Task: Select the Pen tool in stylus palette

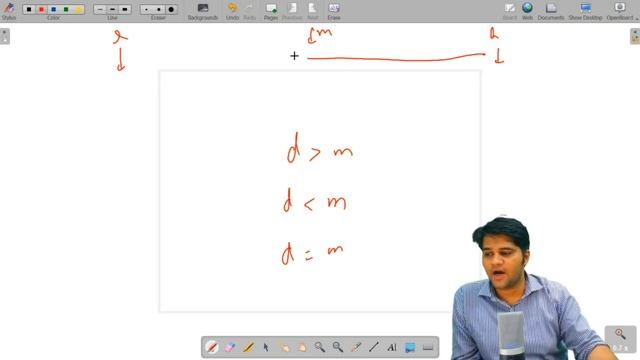Action: tap(212, 347)
